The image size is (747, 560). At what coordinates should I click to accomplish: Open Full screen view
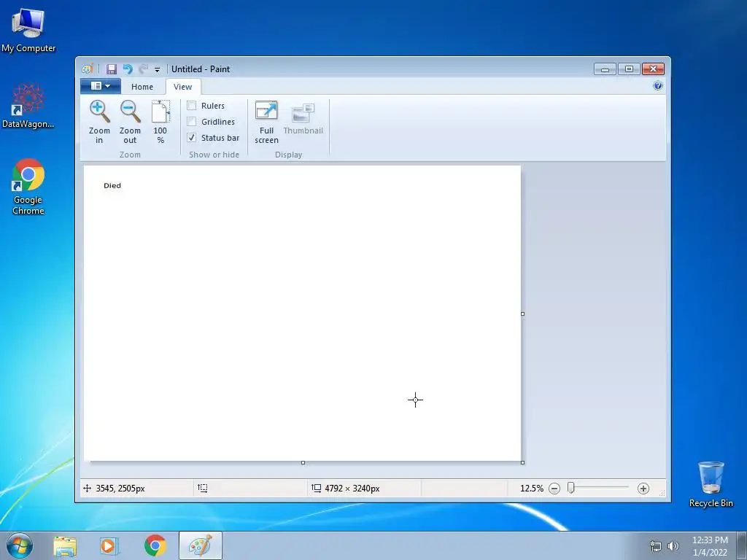click(266, 122)
